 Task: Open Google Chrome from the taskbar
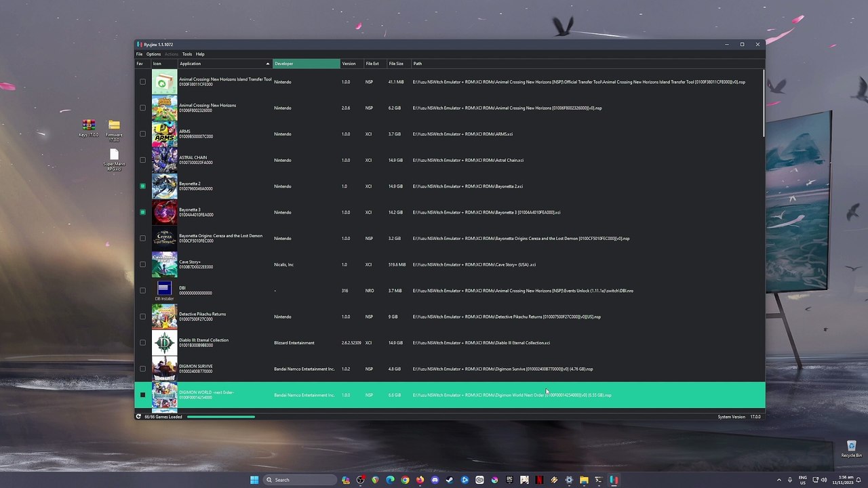coord(405,480)
